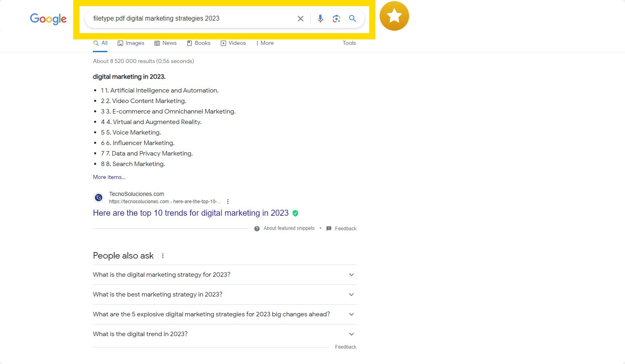This screenshot has height=364, width=625.
Task: Click the green verified shield icon
Action: 295,213
